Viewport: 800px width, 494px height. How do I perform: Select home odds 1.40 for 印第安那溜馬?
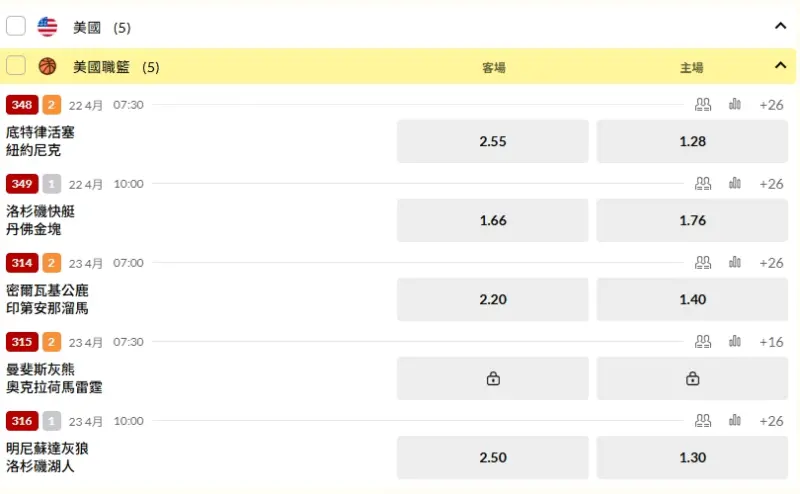click(692, 300)
